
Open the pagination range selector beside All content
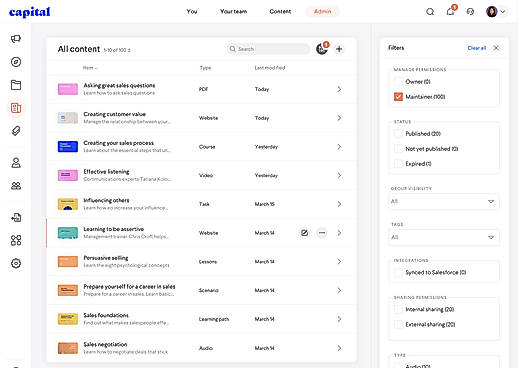tap(117, 50)
